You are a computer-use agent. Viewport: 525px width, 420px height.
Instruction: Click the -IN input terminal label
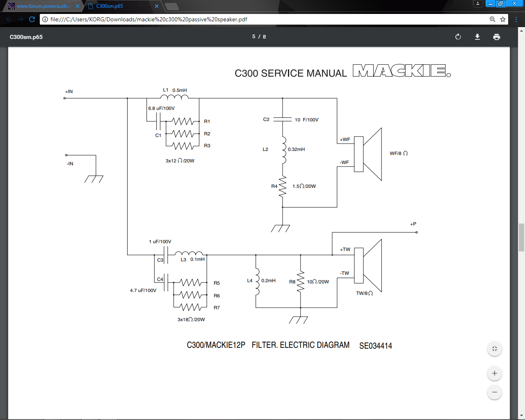[x=70, y=164]
